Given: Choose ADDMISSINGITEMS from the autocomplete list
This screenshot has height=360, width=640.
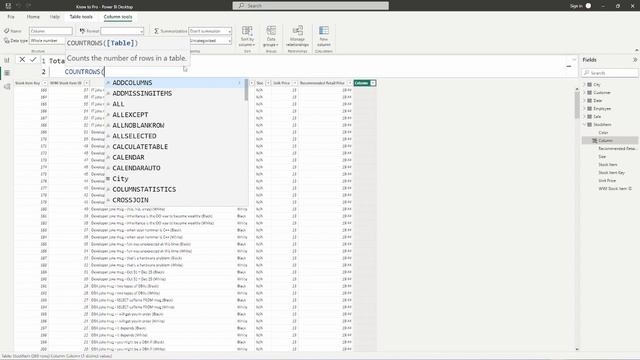Looking at the screenshot, I should (176, 93).
